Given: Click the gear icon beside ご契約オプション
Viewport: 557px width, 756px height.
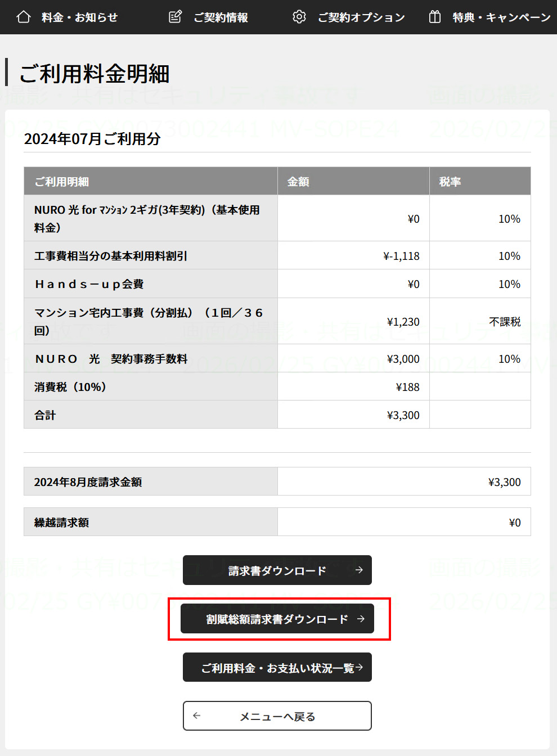Looking at the screenshot, I should (x=299, y=17).
